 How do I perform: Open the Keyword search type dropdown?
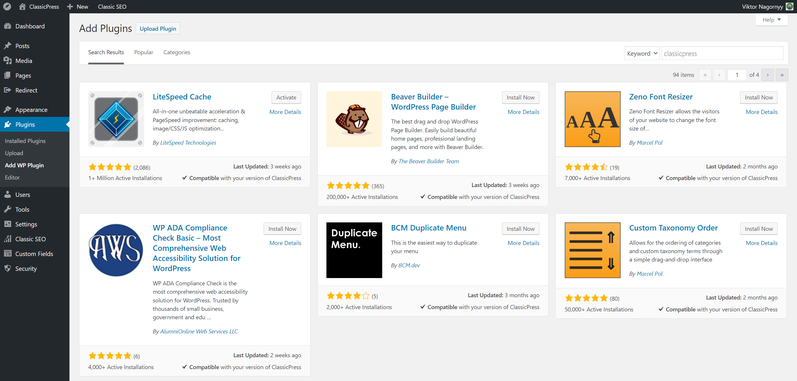pyautogui.click(x=642, y=53)
